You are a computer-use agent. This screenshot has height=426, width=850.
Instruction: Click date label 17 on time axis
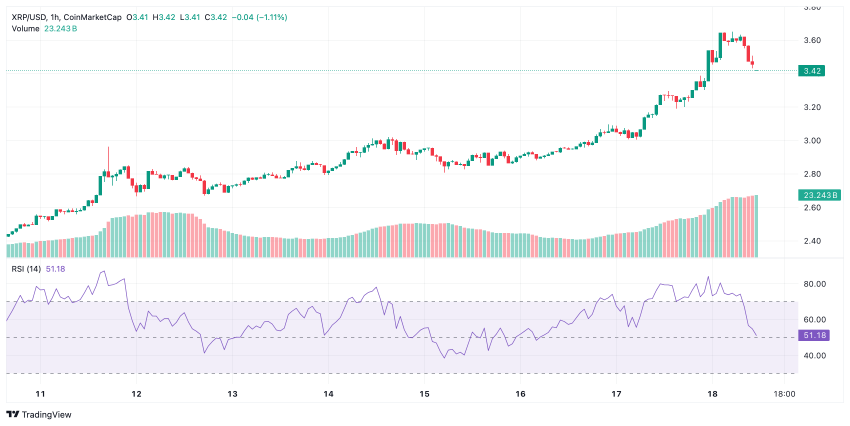point(617,395)
